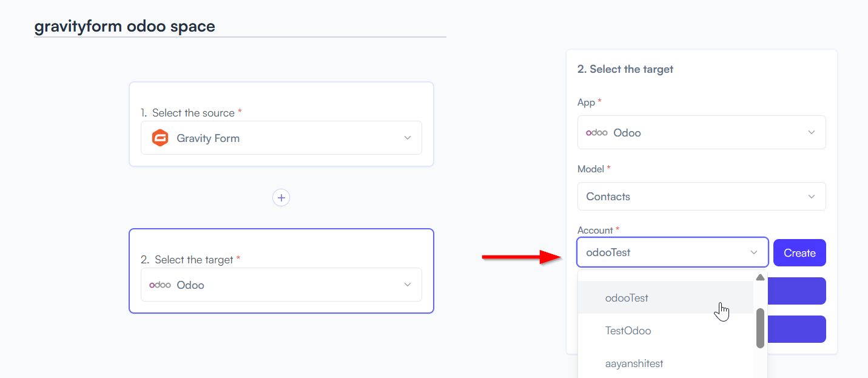Click the Create account button

(799, 253)
